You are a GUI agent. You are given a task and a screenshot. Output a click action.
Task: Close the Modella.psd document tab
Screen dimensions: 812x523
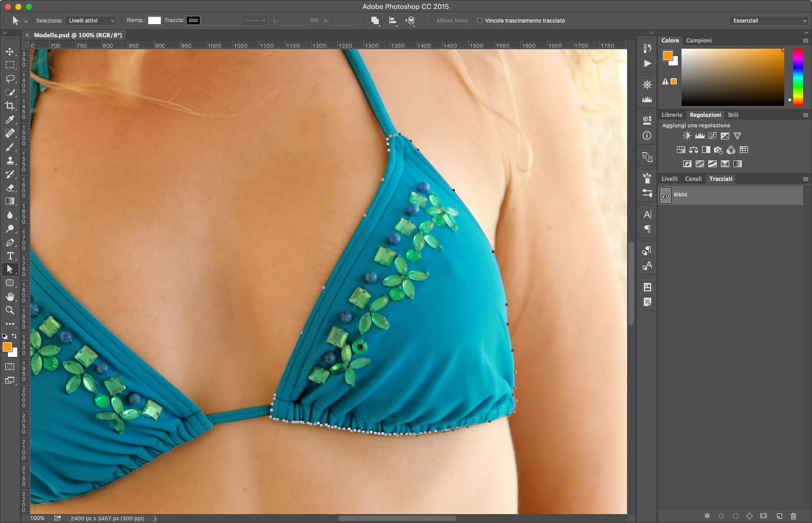(27, 35)
